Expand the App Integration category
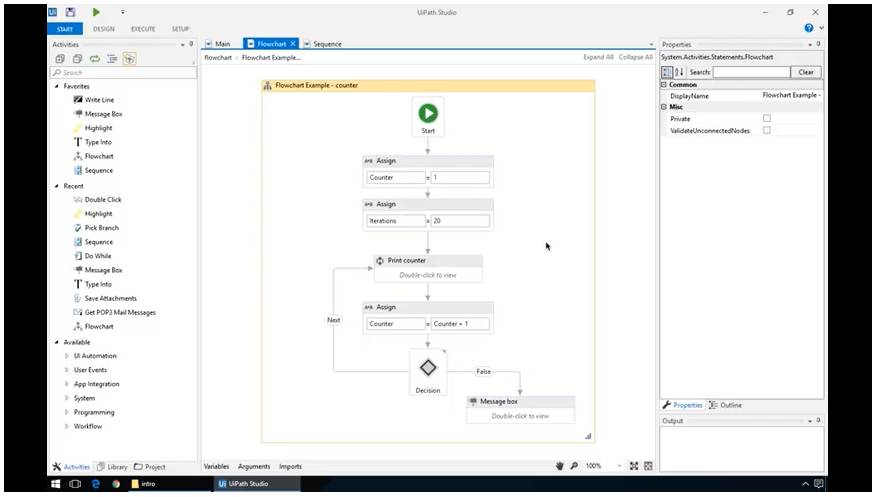This screenshot has width=877, height=497. pos(67,384)
